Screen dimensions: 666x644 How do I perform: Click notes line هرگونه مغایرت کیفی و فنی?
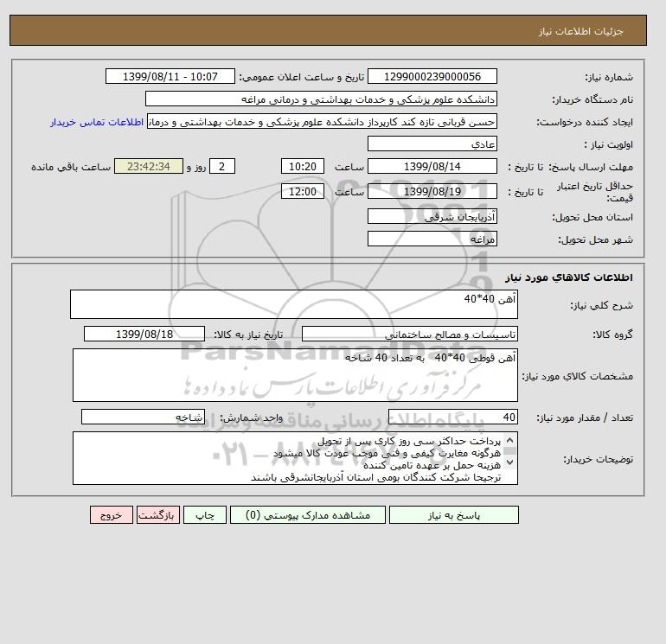387,453
